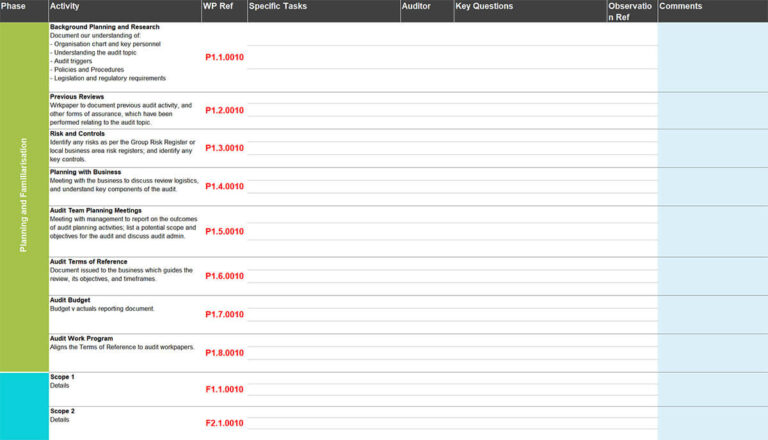Screen dimensions: 768x440
Task: Click the Background Planning and Research heading
Action: pyautogui.click(x=105, y=27)
